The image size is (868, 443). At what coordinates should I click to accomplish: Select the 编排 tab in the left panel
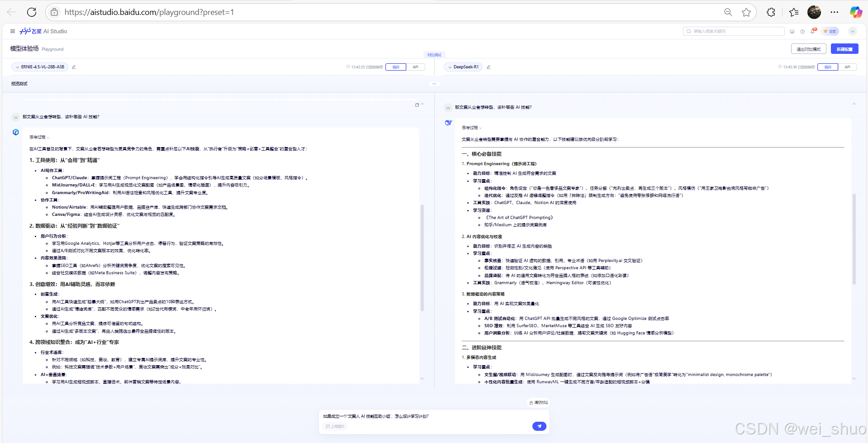[396, 67]
